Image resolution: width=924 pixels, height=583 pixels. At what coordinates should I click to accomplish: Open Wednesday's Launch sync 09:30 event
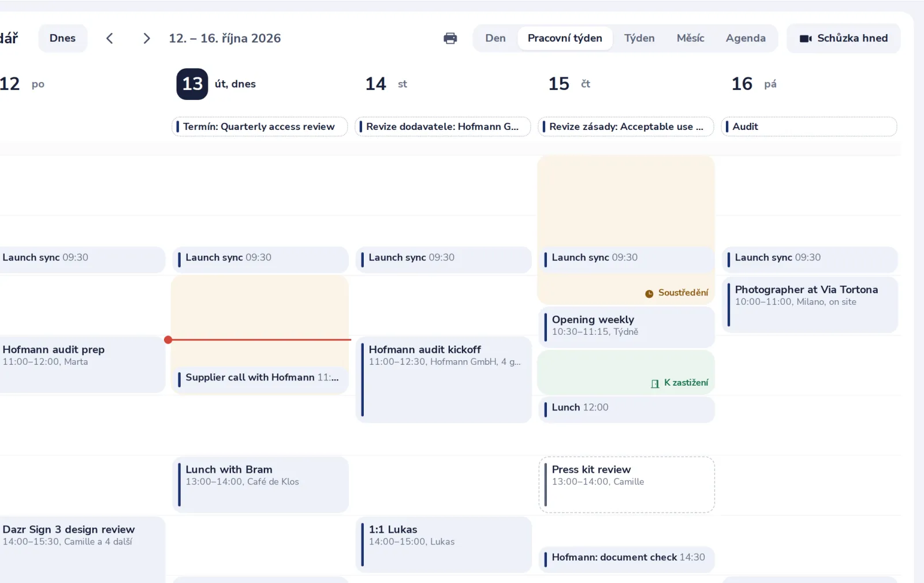[443, 259]
